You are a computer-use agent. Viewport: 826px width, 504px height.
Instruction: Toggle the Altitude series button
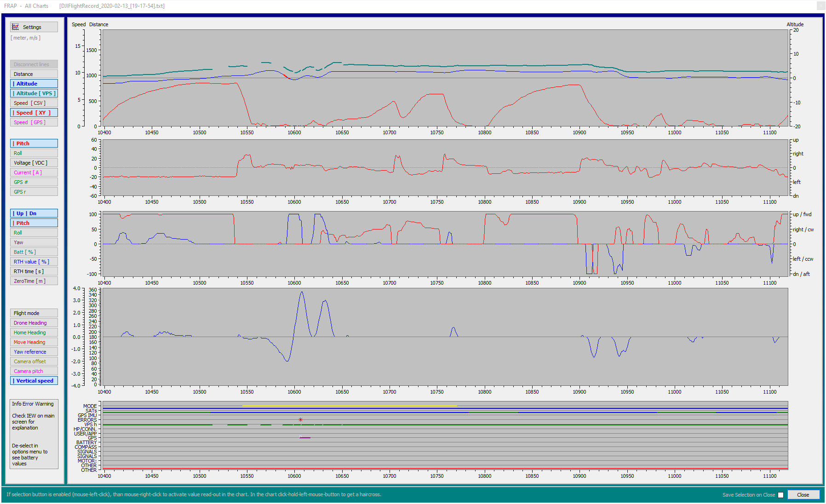(34, 84)
